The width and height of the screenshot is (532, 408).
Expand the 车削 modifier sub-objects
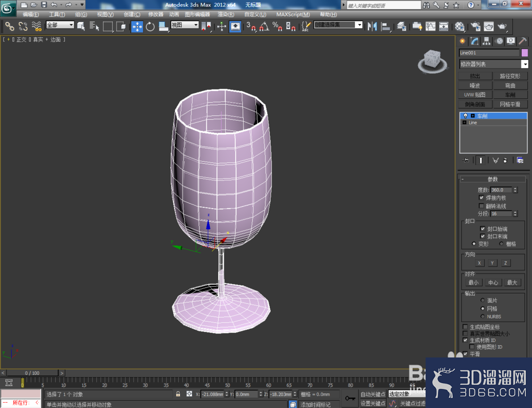click(472, 116)
